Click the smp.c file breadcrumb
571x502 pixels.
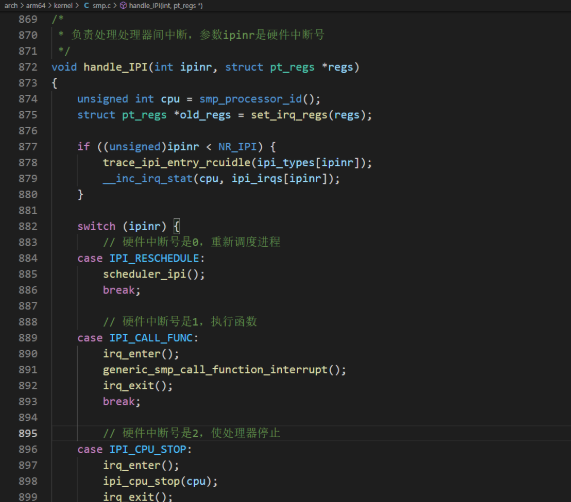tap(102, 5)
